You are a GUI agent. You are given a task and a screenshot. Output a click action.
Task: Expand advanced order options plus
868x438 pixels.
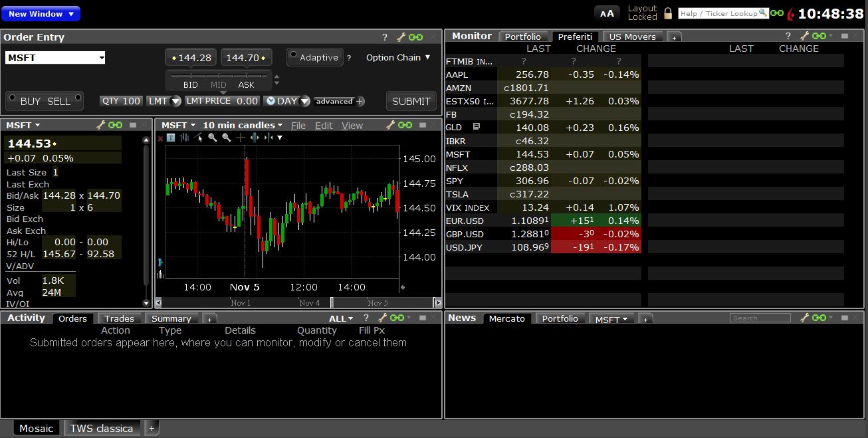360,102
